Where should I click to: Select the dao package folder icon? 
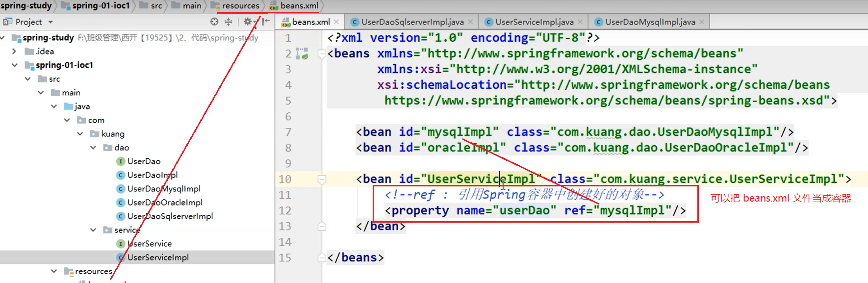(x=108, y=147)
